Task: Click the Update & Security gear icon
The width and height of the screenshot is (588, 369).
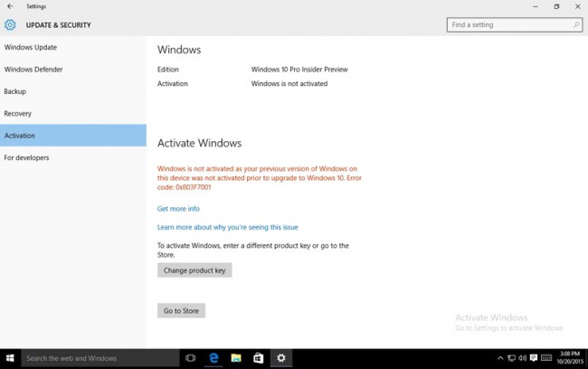Action: 10,24
